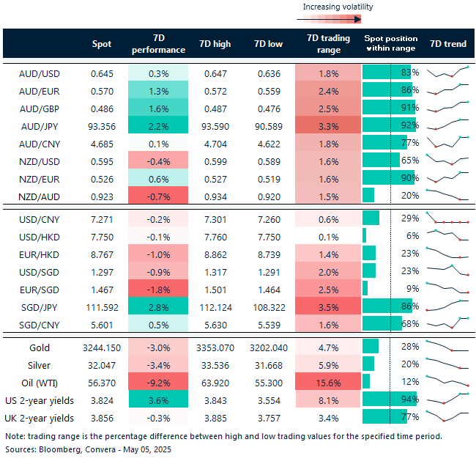Click the NZD/AUD 7D trend sparkline
476x464 pixels.
coord(448,195)
